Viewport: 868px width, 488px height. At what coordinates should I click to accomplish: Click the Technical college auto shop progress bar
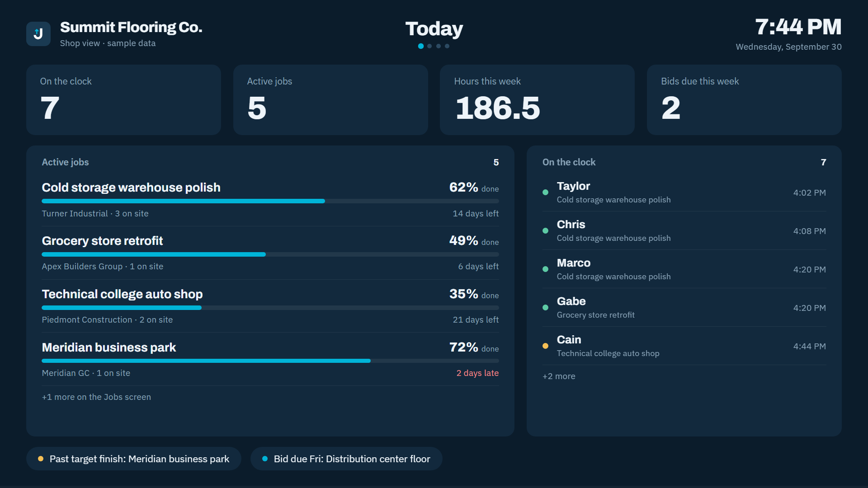[270, 308]
